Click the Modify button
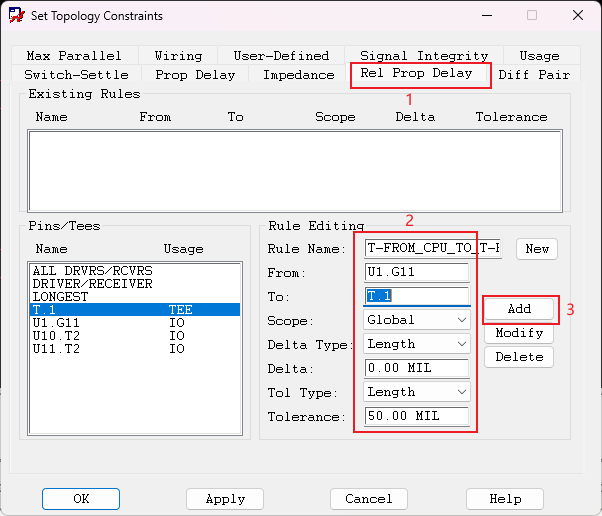Screen dimensions: 602x516 (x=519, y=333)
